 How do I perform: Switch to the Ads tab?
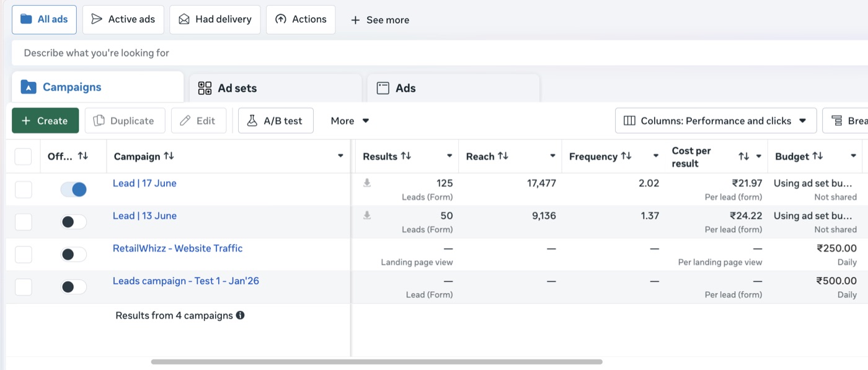point(453,88)
